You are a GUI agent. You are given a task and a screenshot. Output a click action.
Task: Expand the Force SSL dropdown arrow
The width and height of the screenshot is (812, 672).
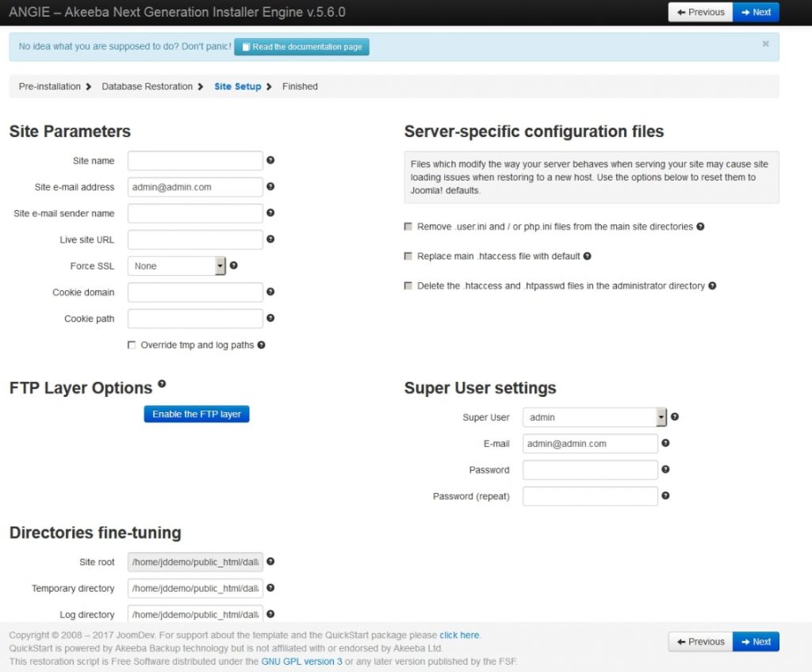tap(219, 266)
